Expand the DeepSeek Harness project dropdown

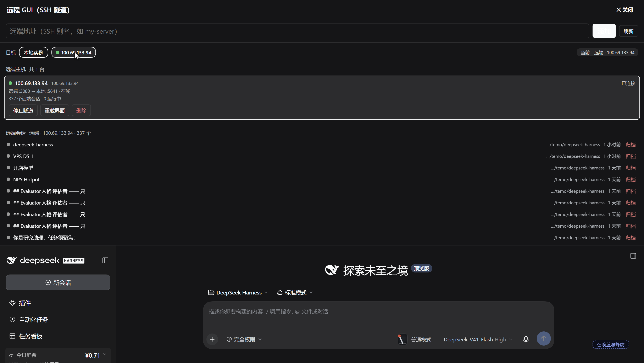(x=238, y=292)
